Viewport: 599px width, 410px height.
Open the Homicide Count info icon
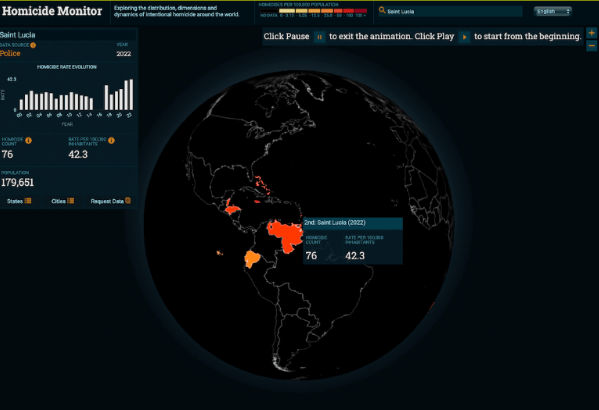click(x=28, y=141)
